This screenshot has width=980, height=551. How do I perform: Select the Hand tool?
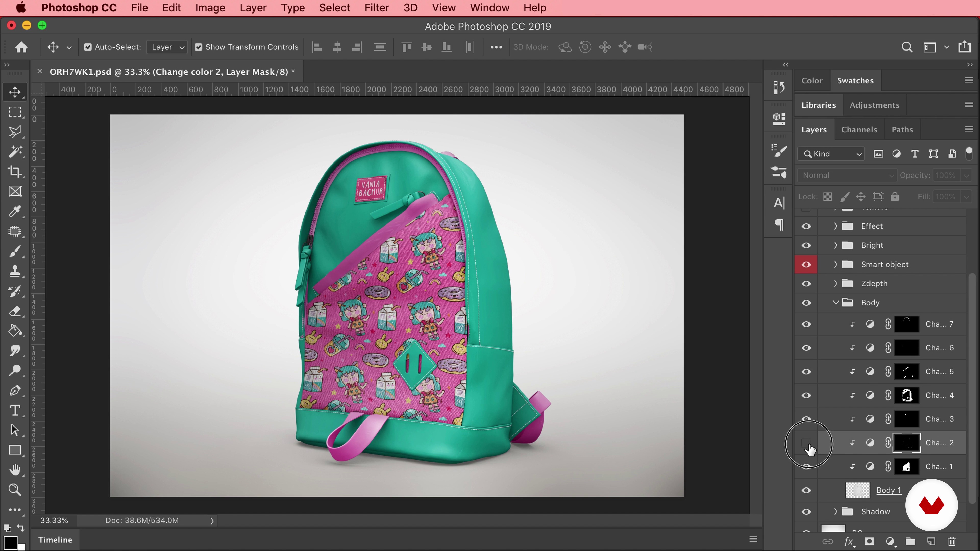tap(15, 470)
